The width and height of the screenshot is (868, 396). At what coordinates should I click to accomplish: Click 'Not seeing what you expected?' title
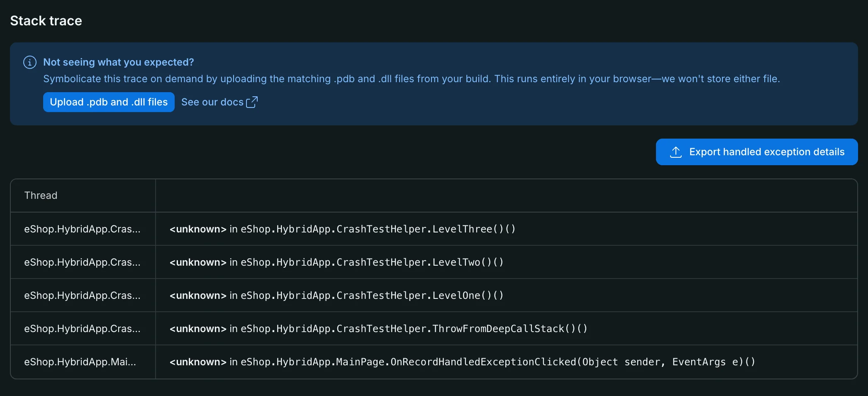click(x=119, y=62)
